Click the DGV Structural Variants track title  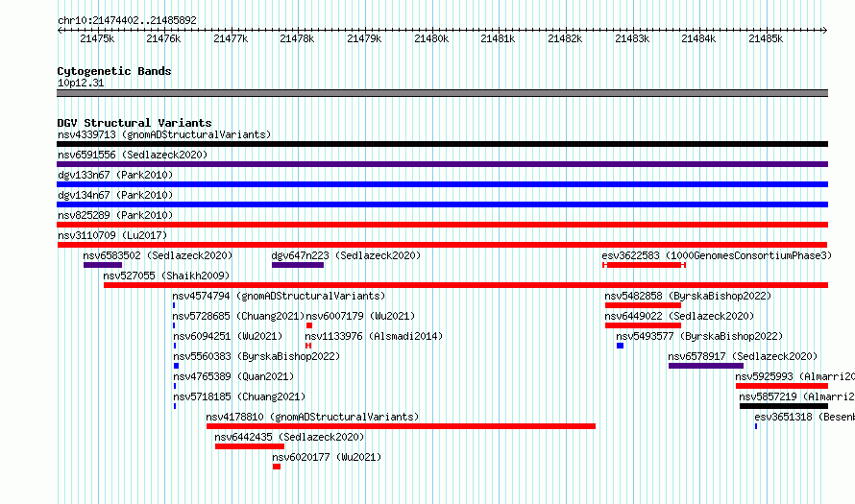[x=134, y=123]
